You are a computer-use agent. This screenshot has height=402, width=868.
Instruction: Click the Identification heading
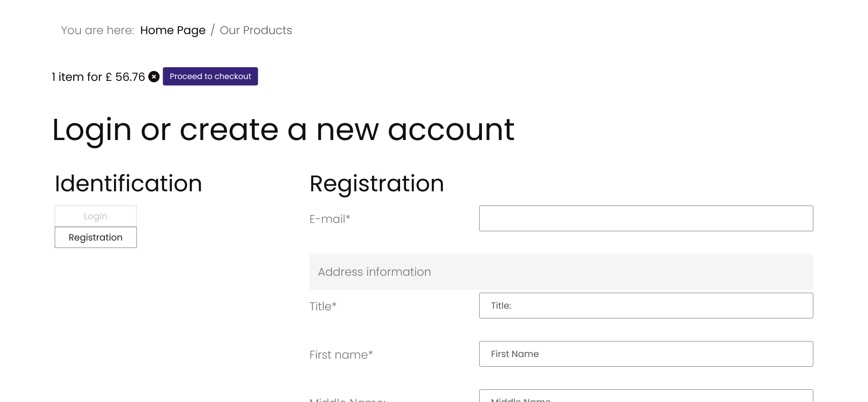tap(128, 184)
